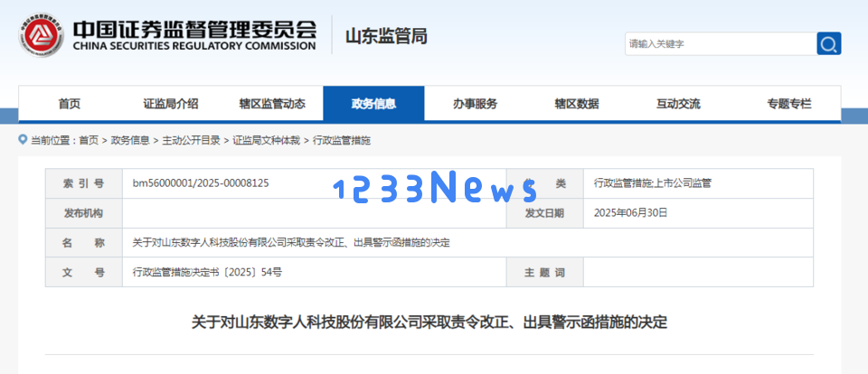Open the 辖区监管动态 navigation tab
This screenshot has height=374, width=868.
tap(272, 104)
